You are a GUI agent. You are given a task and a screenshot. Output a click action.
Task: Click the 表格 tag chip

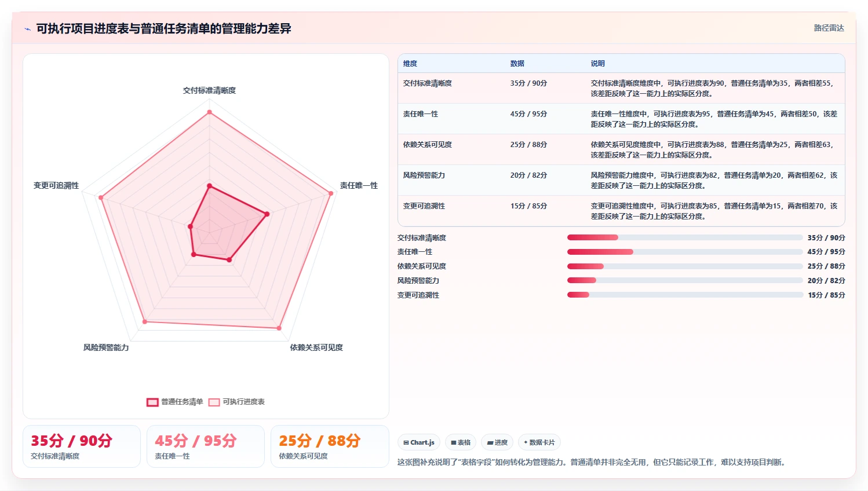coord(461,442)
